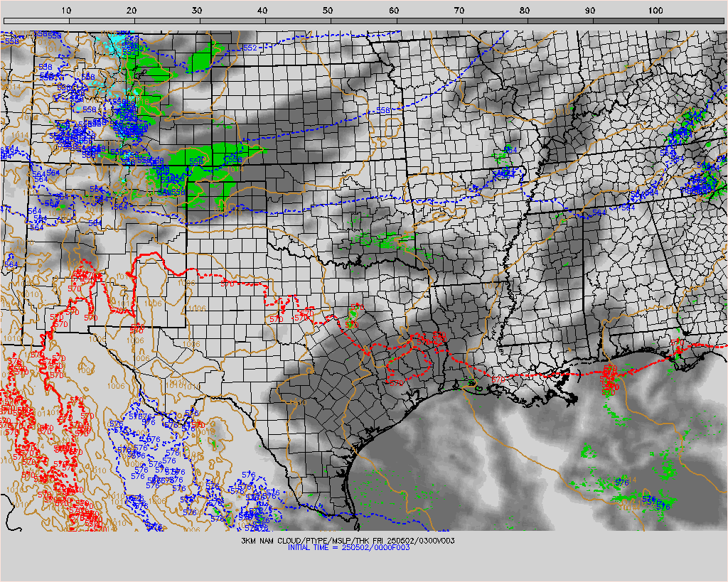Click the '100' label on the cloud scale
This screenshot has width=728, height=582.
tap(655, 11)
